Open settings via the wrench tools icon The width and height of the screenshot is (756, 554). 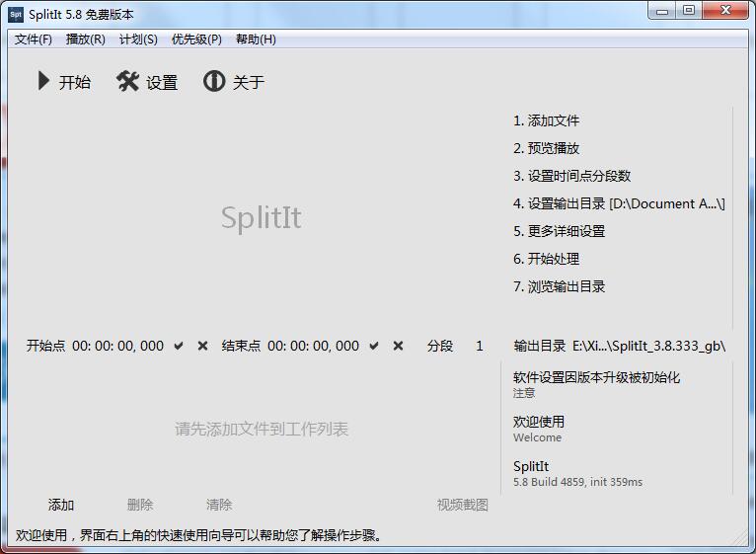(128, 81)
